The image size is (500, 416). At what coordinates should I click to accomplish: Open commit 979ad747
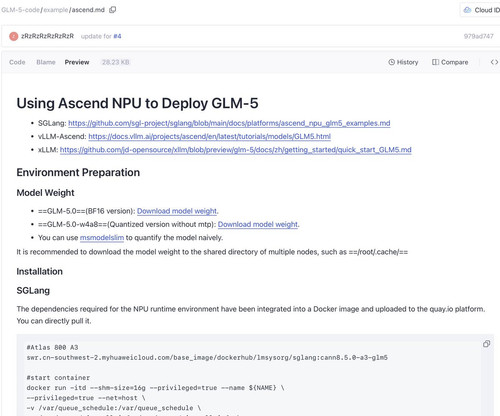pyautogui.click(x=478, y=36)
